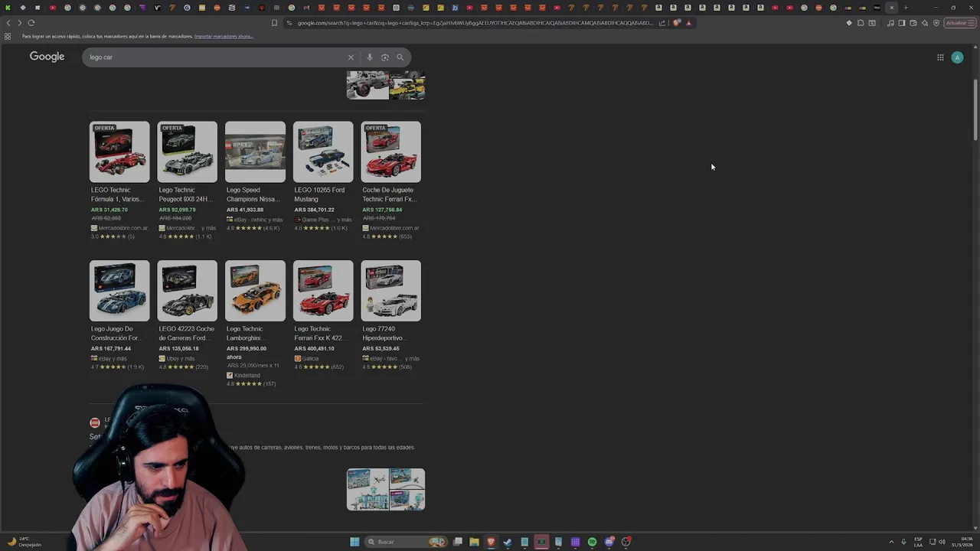
Task: Click the page vertical scrollbar
Action: point(975,109)
